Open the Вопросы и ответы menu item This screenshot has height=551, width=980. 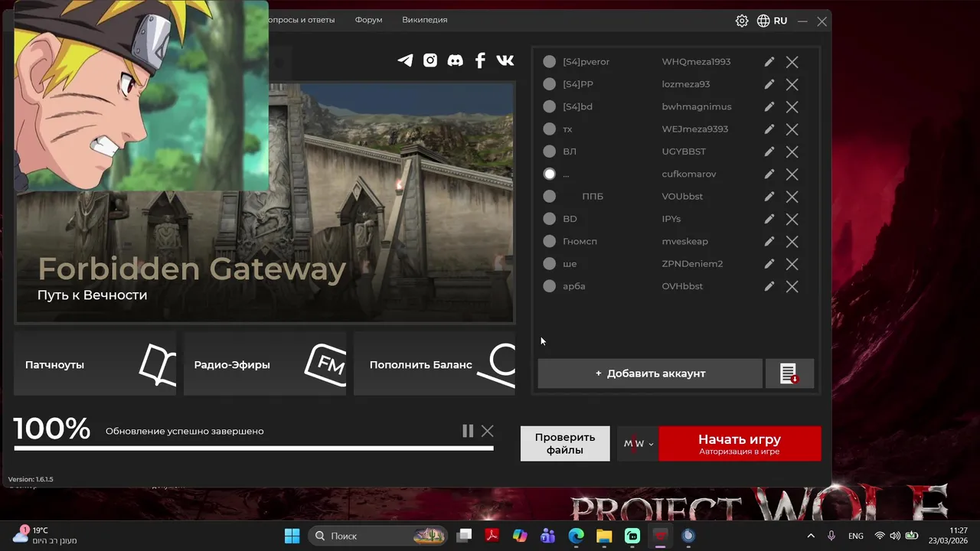tap(301, 20)
